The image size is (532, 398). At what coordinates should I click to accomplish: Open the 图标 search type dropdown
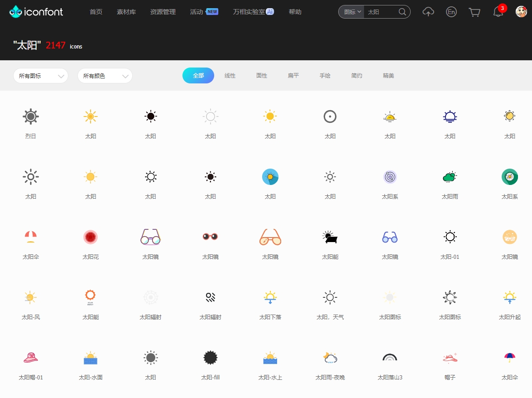[352, 12]
